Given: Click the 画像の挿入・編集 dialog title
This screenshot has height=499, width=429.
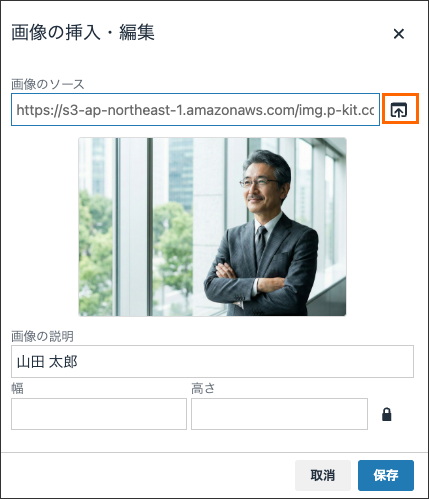Looking at the screenshot, I should 83,33.
